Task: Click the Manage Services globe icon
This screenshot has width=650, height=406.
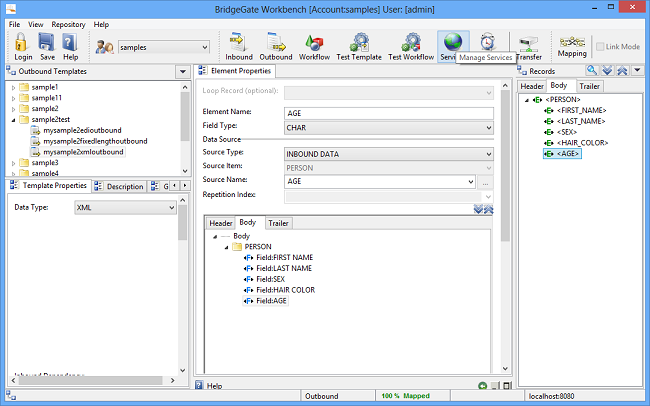Action: tap(453, 42)
